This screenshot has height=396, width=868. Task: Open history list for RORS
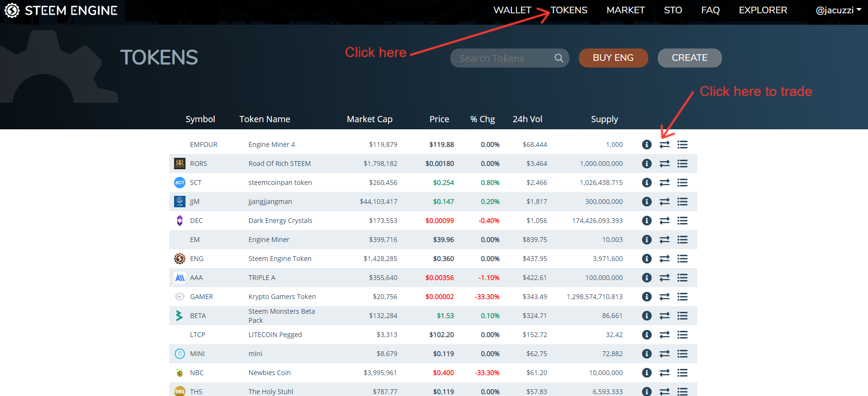[x=683, y=164]
